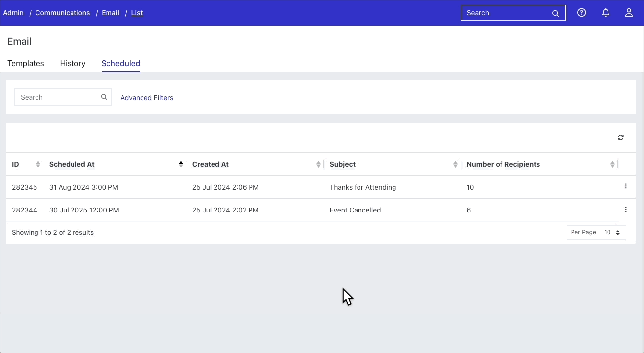The image size is (644, 353).
Task: Click the magnifier icon in top search bar
Action: click(x=556, y=13)
